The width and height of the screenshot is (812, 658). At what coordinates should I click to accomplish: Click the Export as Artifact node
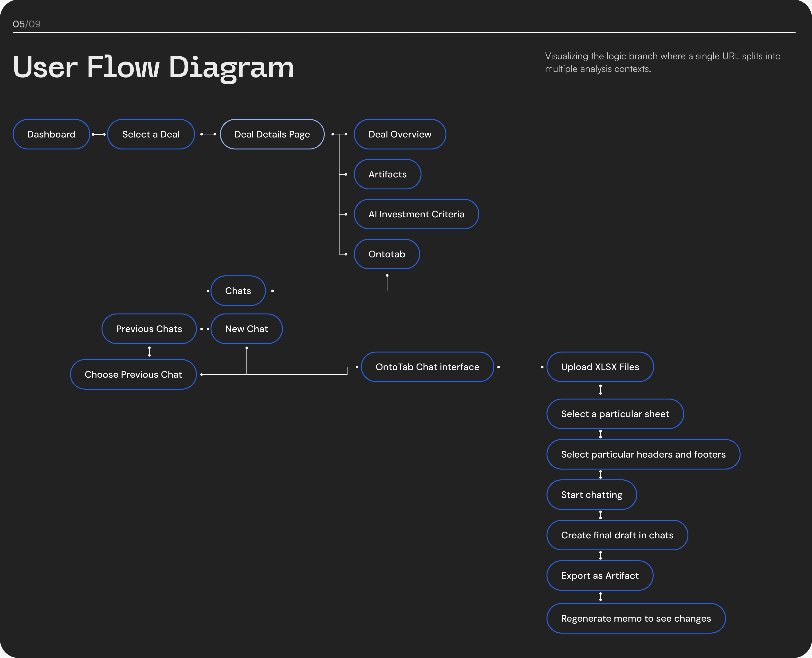(599, 575)
